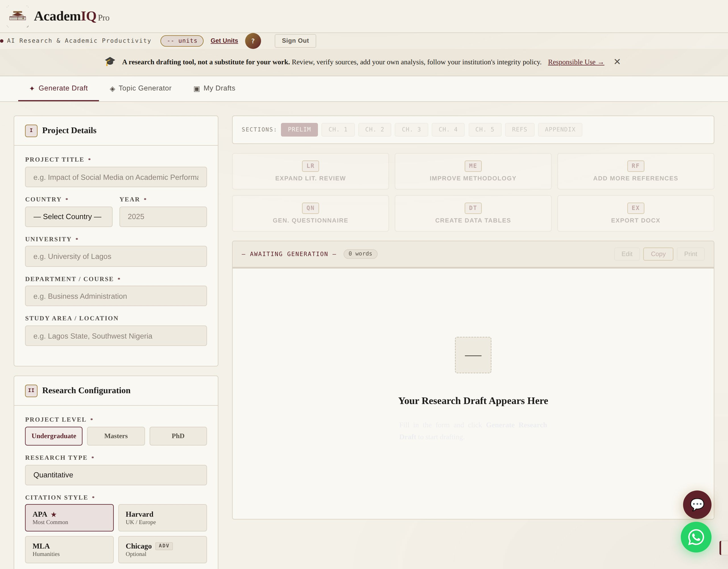Click the section I badge of Project Details
The width and height of the screenshot is (728, 569).
31,131
